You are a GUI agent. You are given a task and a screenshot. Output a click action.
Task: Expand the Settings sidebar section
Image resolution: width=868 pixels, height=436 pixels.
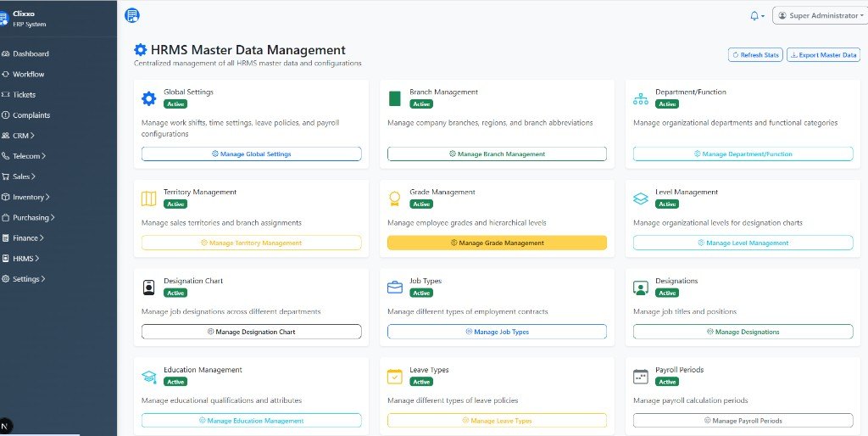click(x=25, y=279)
